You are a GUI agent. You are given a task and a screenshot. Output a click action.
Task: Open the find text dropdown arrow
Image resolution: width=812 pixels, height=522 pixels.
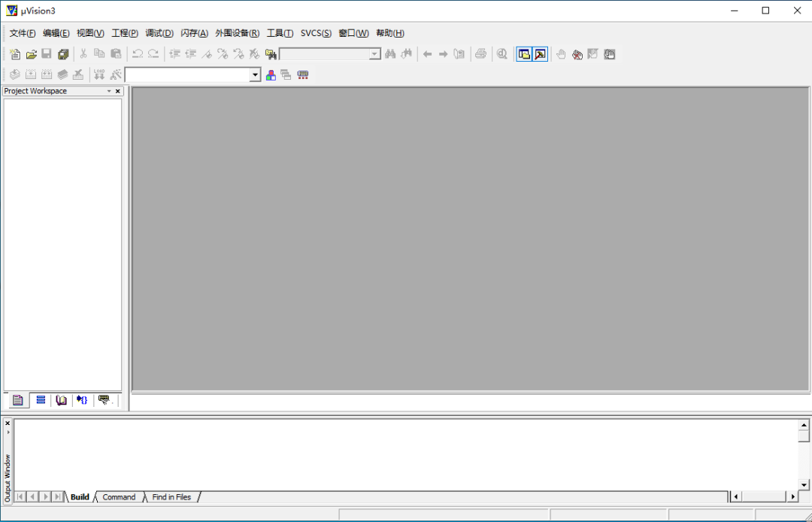(x=375, y=54)
